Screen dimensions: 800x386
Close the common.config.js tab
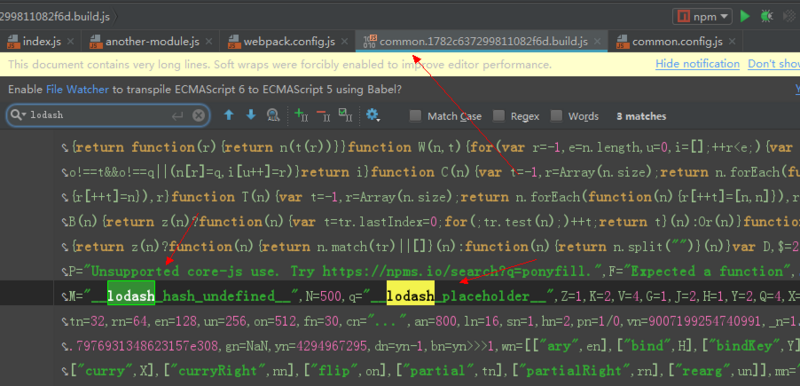click(x=732, y=42)
